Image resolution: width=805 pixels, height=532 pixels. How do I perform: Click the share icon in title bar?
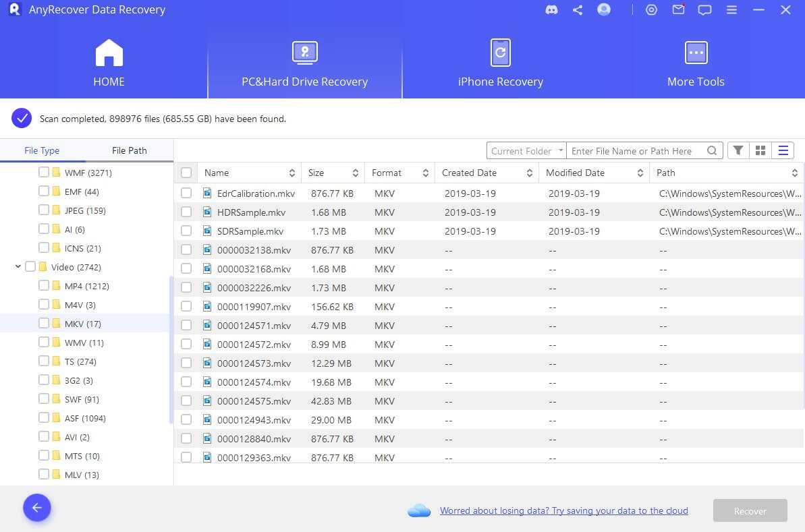[578, 10]
